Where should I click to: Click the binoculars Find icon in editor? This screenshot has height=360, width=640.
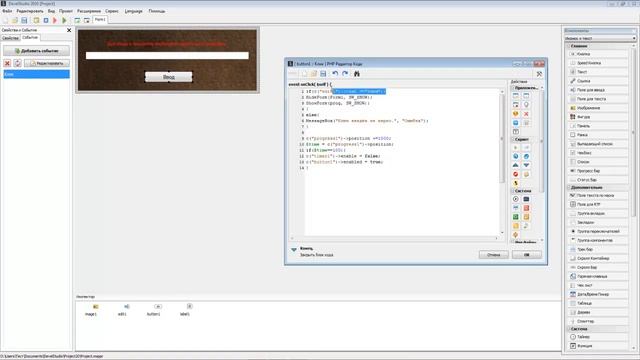point(357,73)
